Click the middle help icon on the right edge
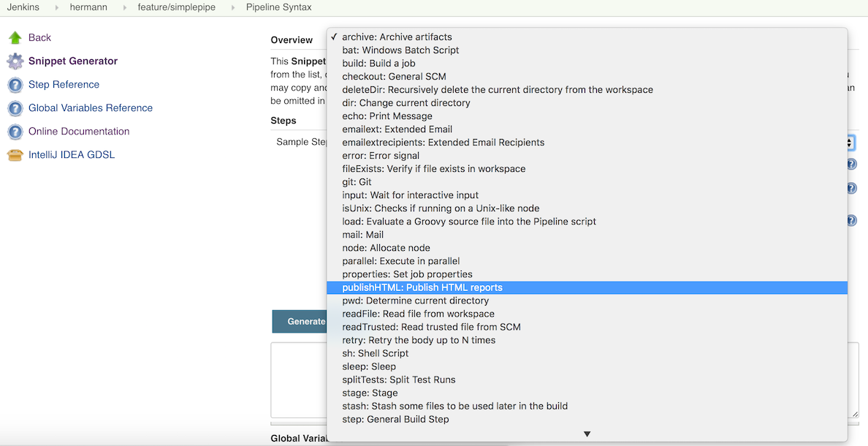Screen dimensions: 868x446 click(x=850, y=188)
